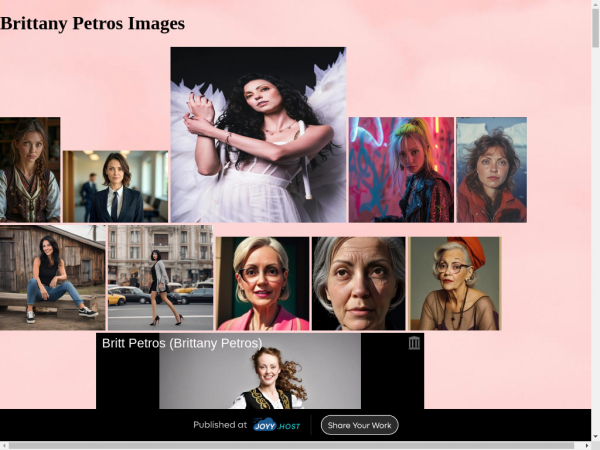
Task: Click the Internet Archive icon in the viewer
Action: tap(414, 343)
